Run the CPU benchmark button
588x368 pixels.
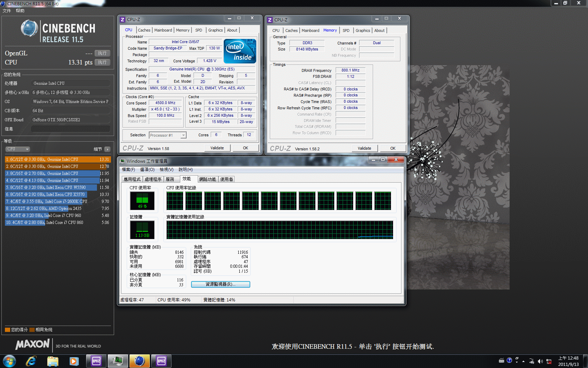(x=102, y=62)
